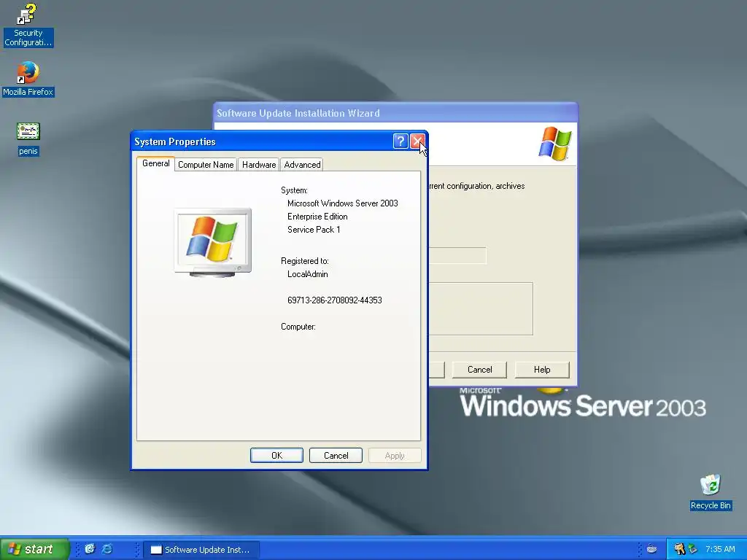Open Security Configuration desktop shortcut
Screen dimensions: 747x560
point(28,25)
